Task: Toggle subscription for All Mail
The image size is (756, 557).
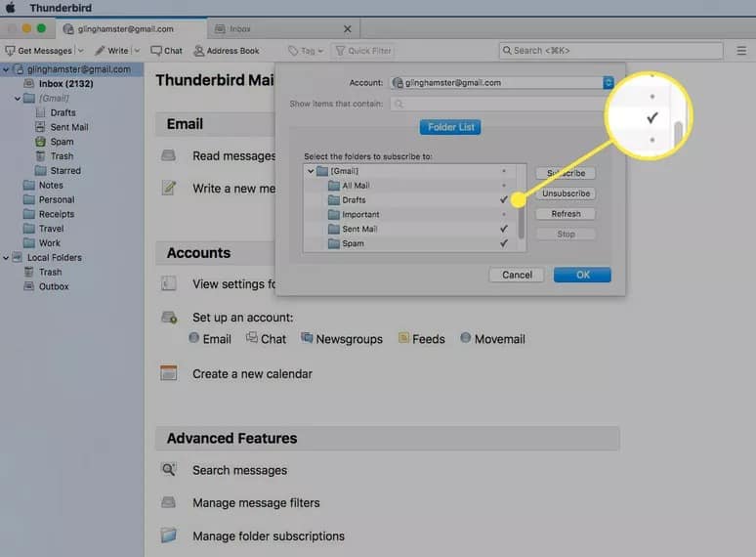Action: pyautogui.click(x=504, y=186)
